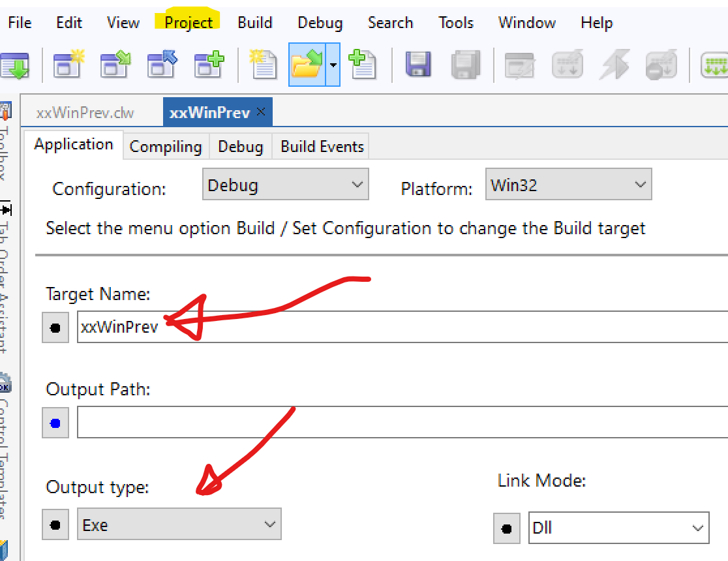This screenshot has height=561, width=728.
Task: Switch to the Compiling tab
Action: (166, 147)
